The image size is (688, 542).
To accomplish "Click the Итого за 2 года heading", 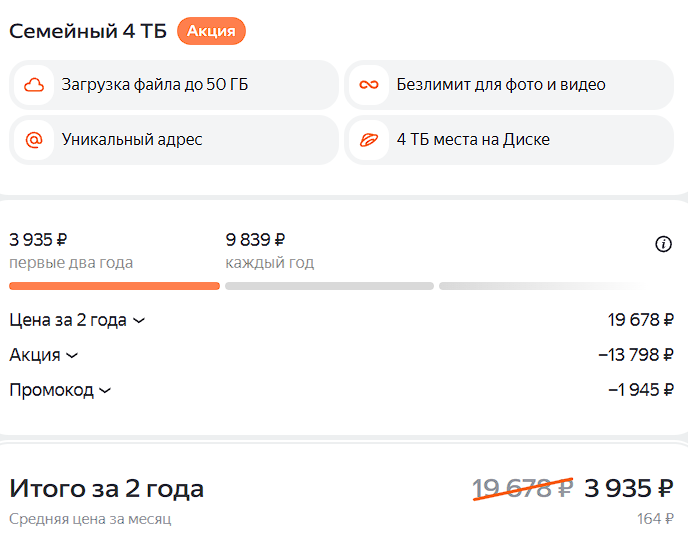I will point(106,489).
